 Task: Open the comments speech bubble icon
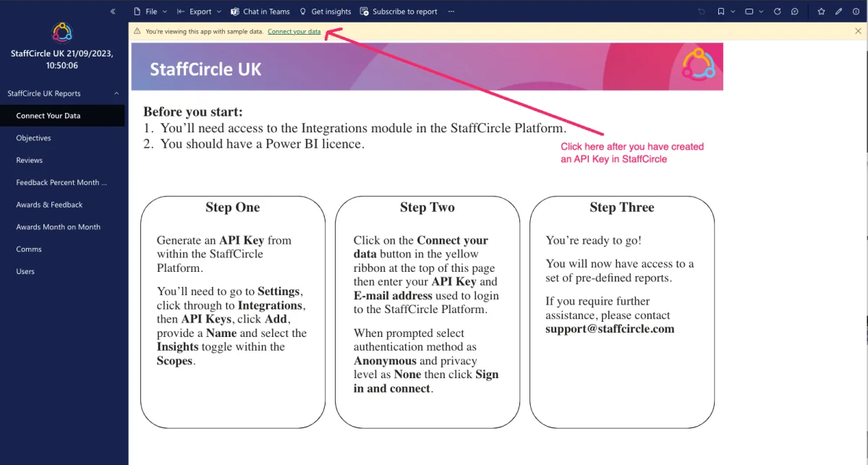pos(795,12)
